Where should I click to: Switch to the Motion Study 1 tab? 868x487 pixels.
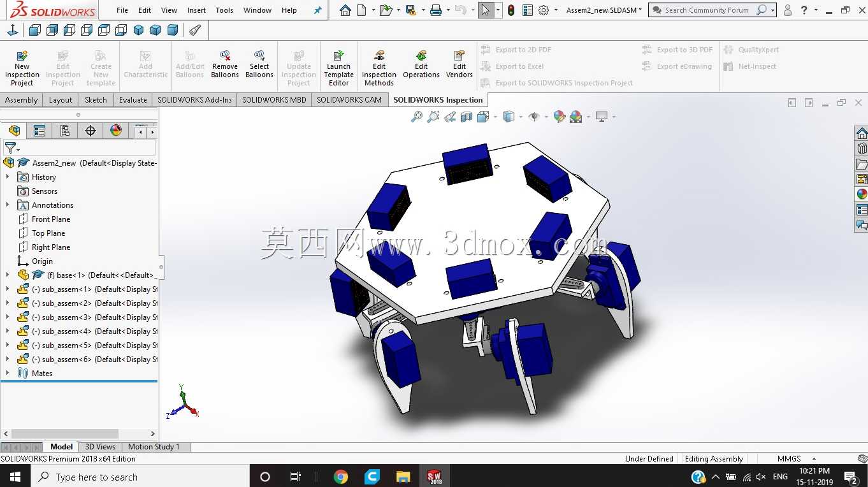point(154,447)
